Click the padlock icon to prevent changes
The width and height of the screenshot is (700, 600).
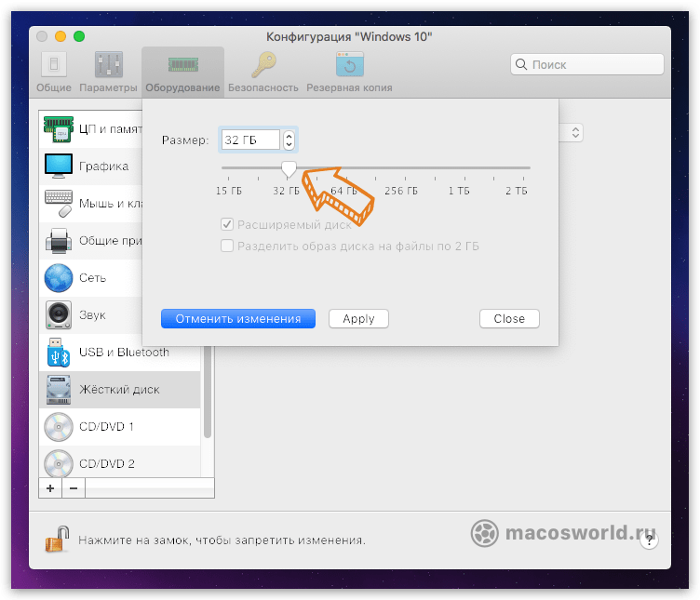[58, 539]
